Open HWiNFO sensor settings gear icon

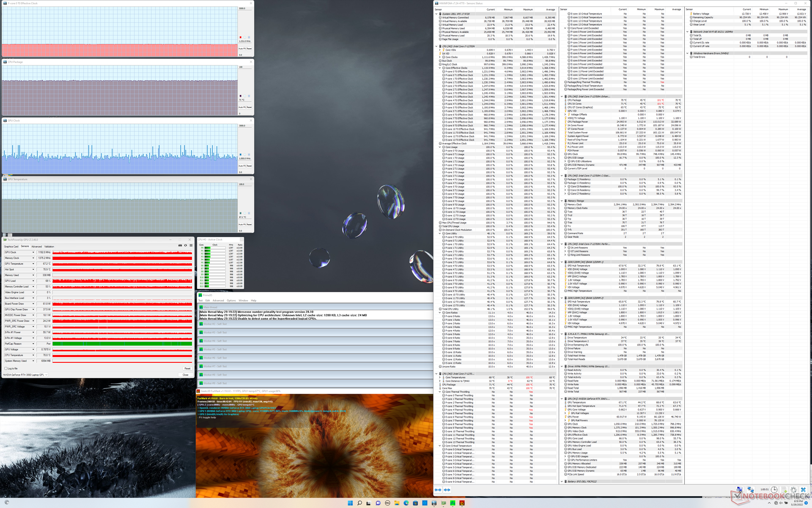[x=793, y=490]
